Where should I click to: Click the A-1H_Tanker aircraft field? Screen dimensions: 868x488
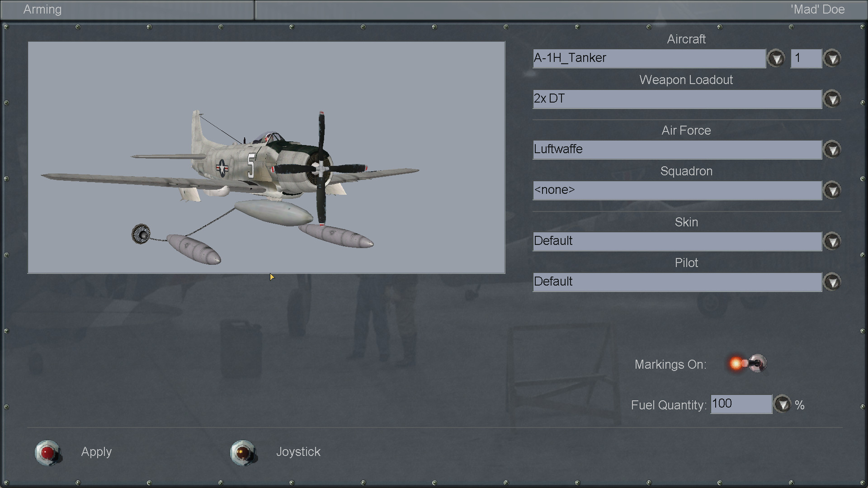tap(649, 59)
